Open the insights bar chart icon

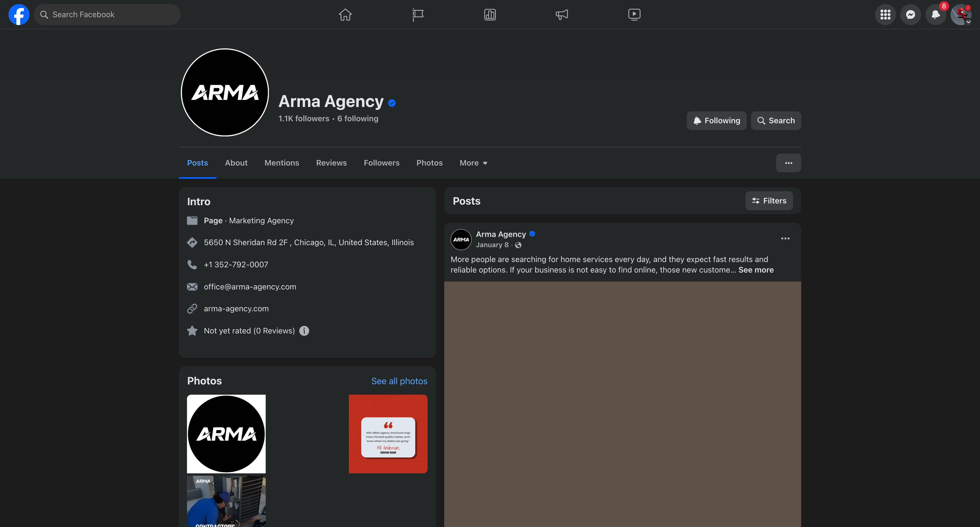click(x=490, y=15)
